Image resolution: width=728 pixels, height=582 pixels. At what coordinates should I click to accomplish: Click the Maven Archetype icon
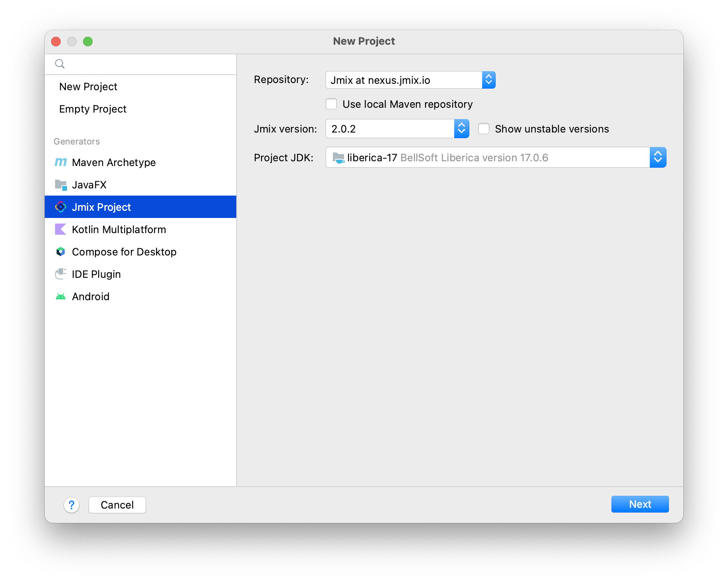click(x=61, y=162)
